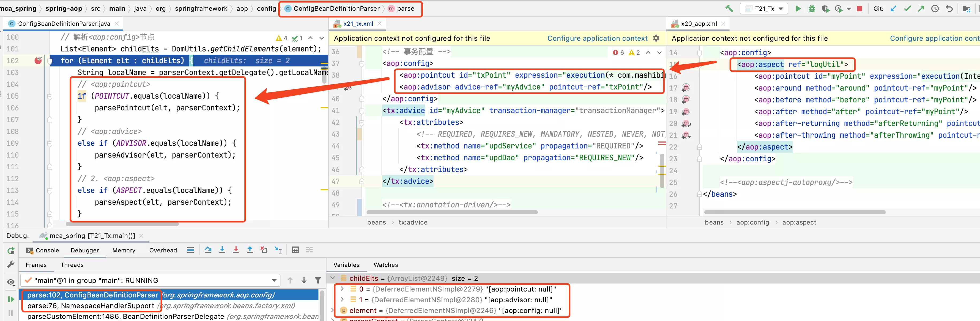Expand the profiler options arrow in toolbar
Screen dimensions: 980x321
pyautogui.click(x=848, y=9)
